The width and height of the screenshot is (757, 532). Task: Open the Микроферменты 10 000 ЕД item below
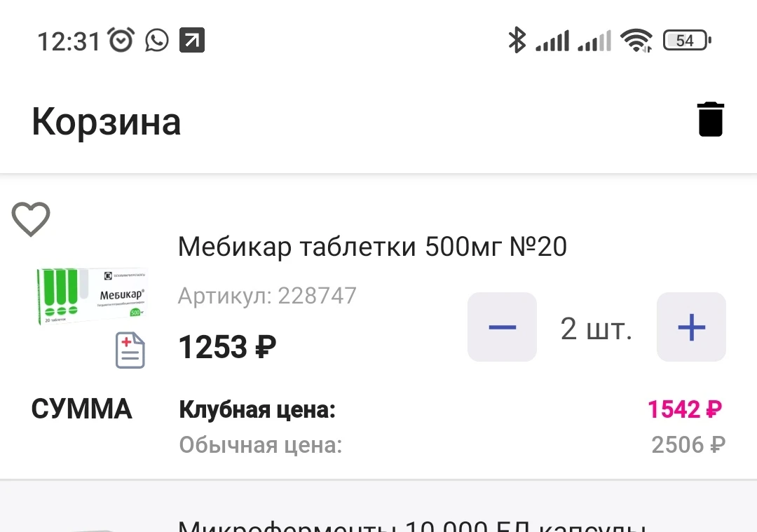click(x=411, y=524)
